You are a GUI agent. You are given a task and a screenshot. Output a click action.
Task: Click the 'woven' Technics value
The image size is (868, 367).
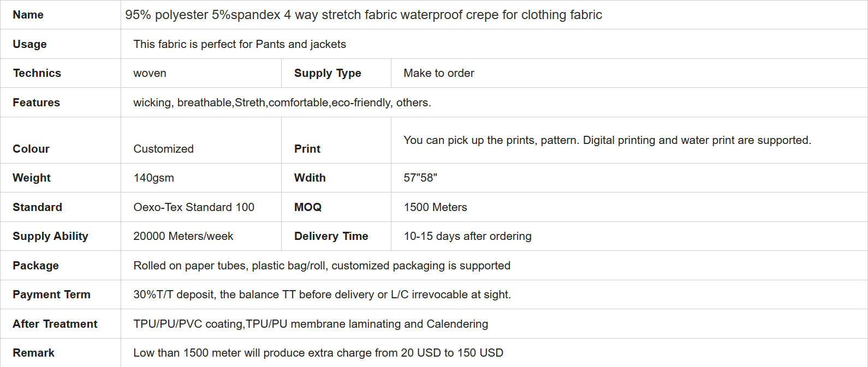pyautogui.click(x=150, y=73)
